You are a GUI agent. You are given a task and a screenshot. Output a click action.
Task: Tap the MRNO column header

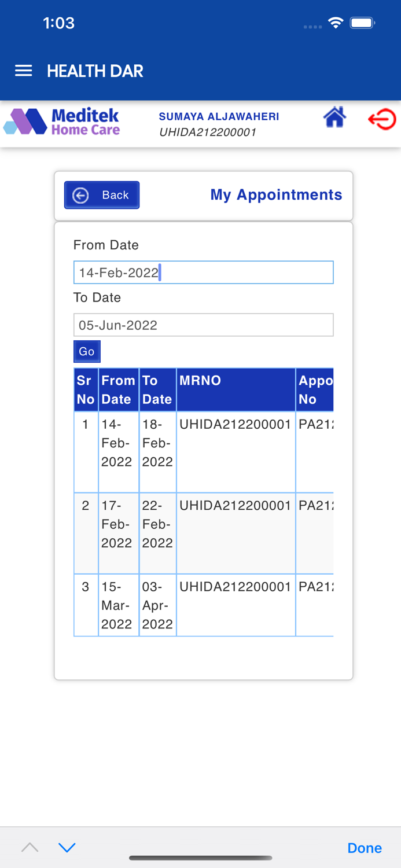tap(236, 389)
